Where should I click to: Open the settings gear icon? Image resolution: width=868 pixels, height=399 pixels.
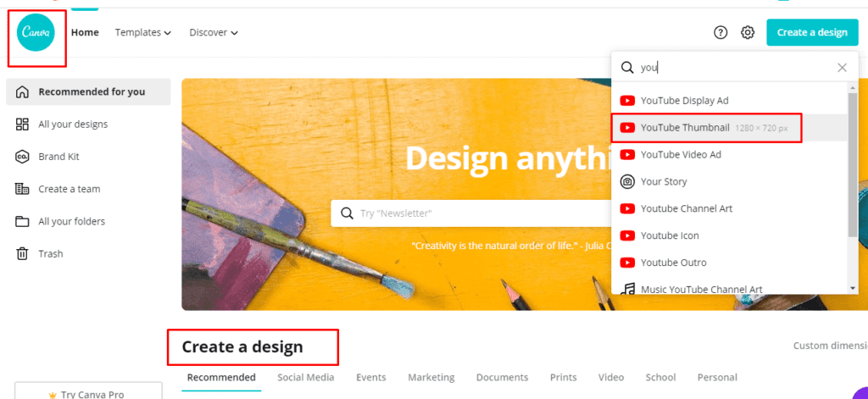748,33
